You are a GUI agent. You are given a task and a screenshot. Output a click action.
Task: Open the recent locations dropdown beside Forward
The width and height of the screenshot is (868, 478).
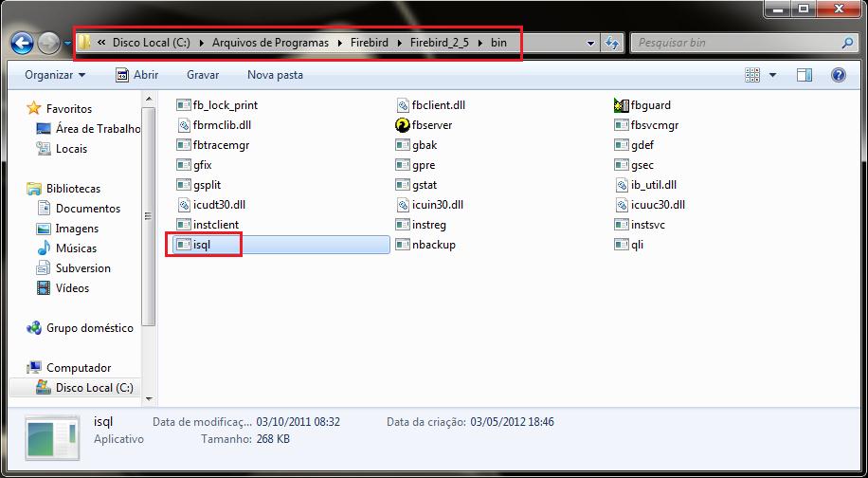(67, 43)
